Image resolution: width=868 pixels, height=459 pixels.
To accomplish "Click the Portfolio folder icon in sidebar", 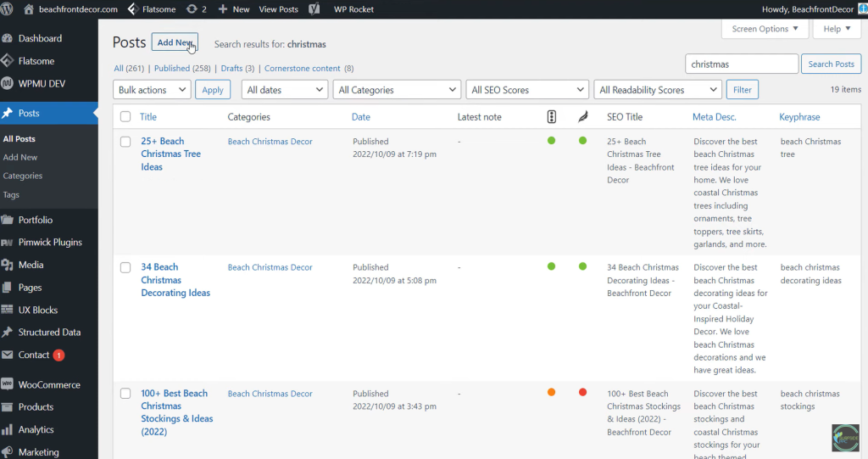I will (7, 220).
